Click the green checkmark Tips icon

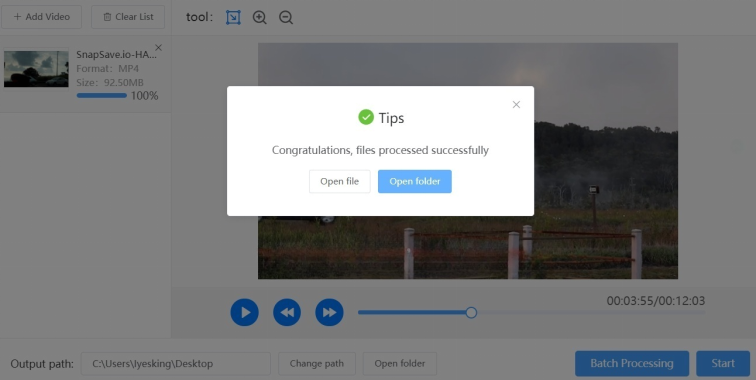pos(366,117)
